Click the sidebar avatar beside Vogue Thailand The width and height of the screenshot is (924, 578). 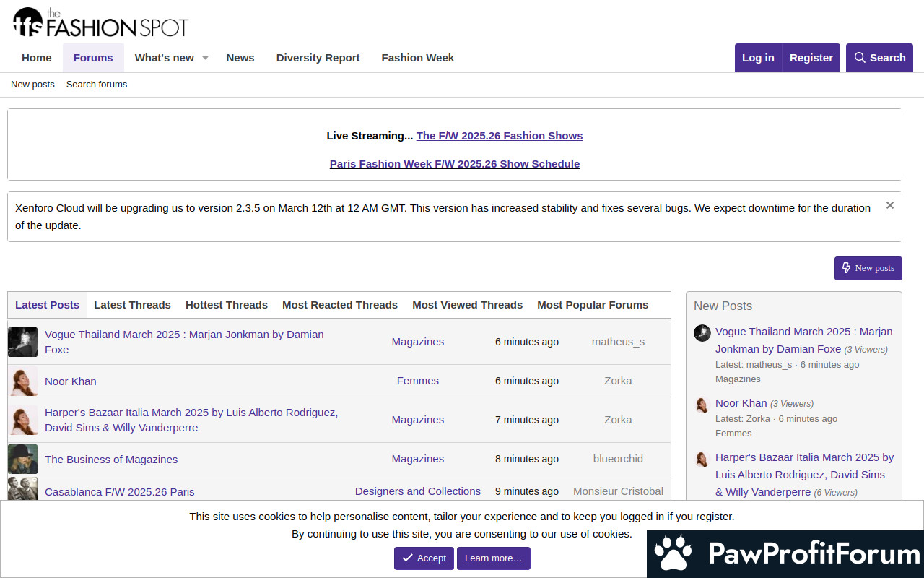(x=702, y=332)
